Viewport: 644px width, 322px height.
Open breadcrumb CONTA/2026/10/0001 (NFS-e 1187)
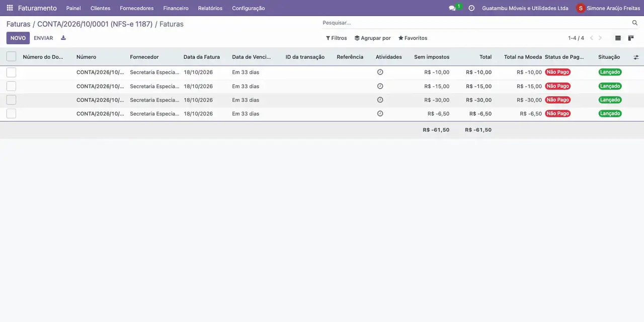point(95,24)
